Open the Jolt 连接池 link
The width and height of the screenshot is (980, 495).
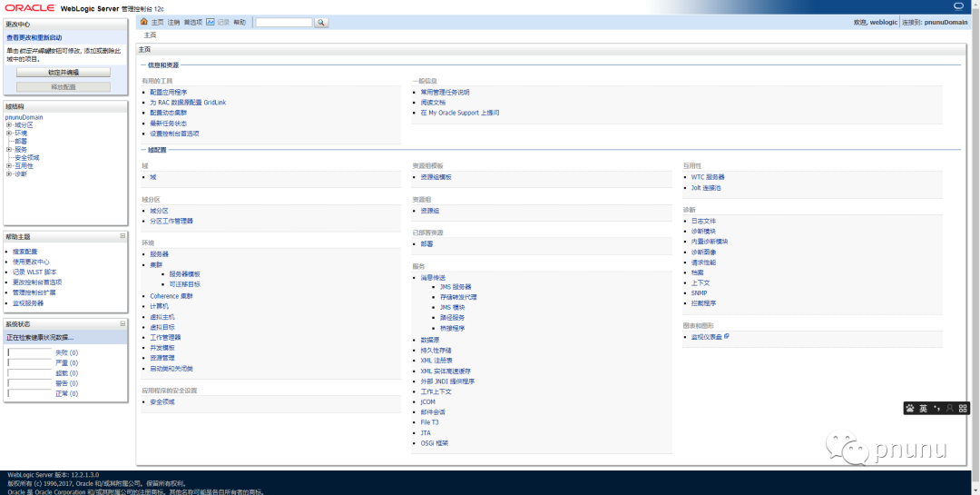click(706, 188)
